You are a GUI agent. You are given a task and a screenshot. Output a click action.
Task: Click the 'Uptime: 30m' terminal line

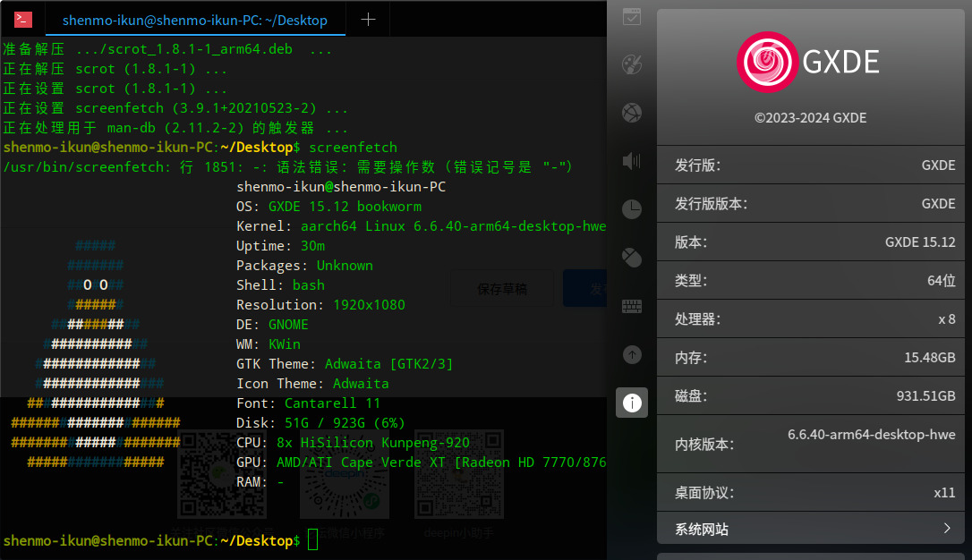[280, 246]
